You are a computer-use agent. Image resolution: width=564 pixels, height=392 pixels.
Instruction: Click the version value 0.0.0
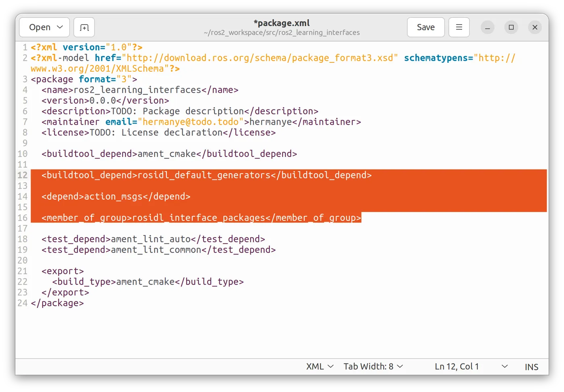pos(103,101)
